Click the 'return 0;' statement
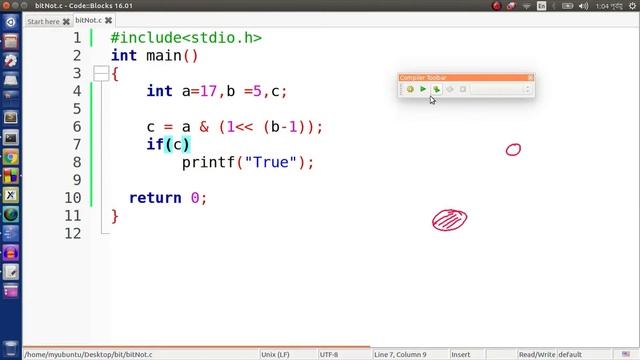The image size is (640, 360). (168, 198)
